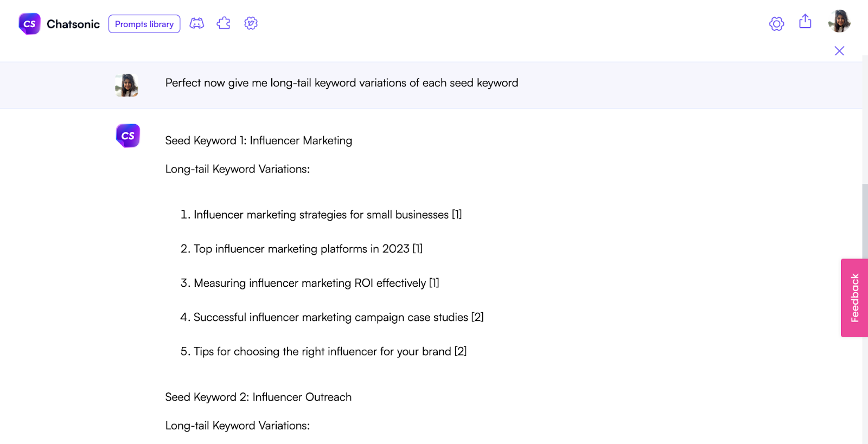Open the settings gear icon
Image resolution: width=868 pixels, height=444 pixels.
[776, 24]
